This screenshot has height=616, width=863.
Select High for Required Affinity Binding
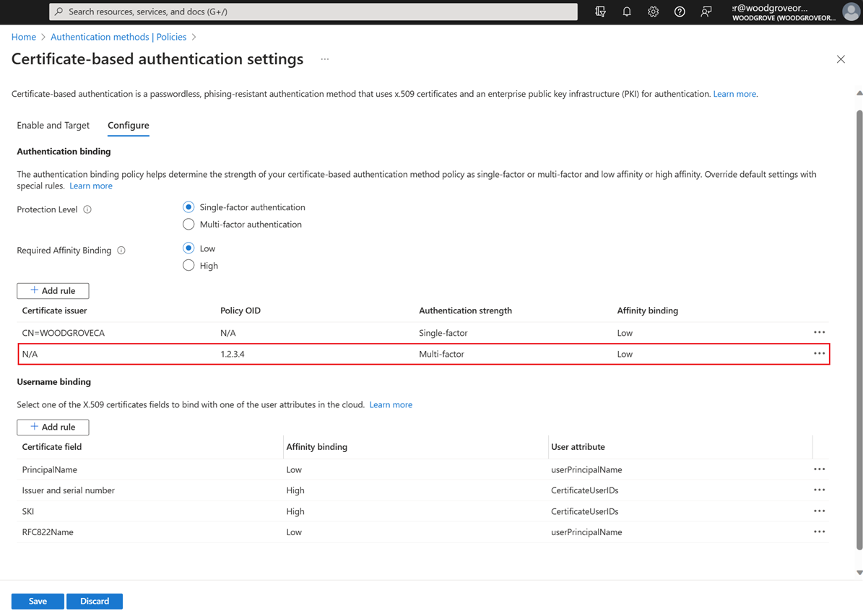click(188, 265)
